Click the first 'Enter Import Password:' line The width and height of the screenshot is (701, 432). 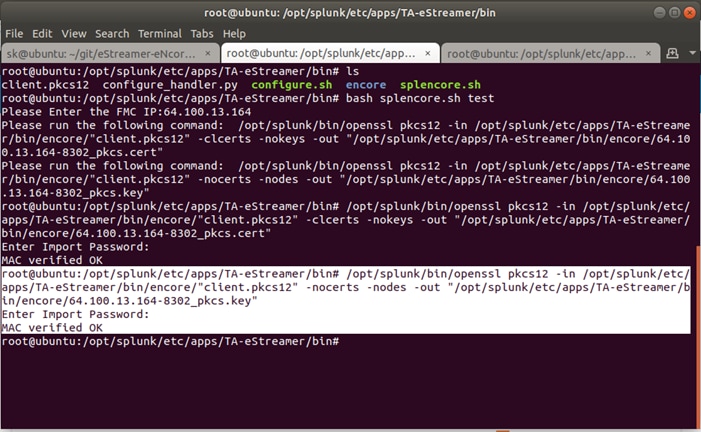click(x=75, y=247)
